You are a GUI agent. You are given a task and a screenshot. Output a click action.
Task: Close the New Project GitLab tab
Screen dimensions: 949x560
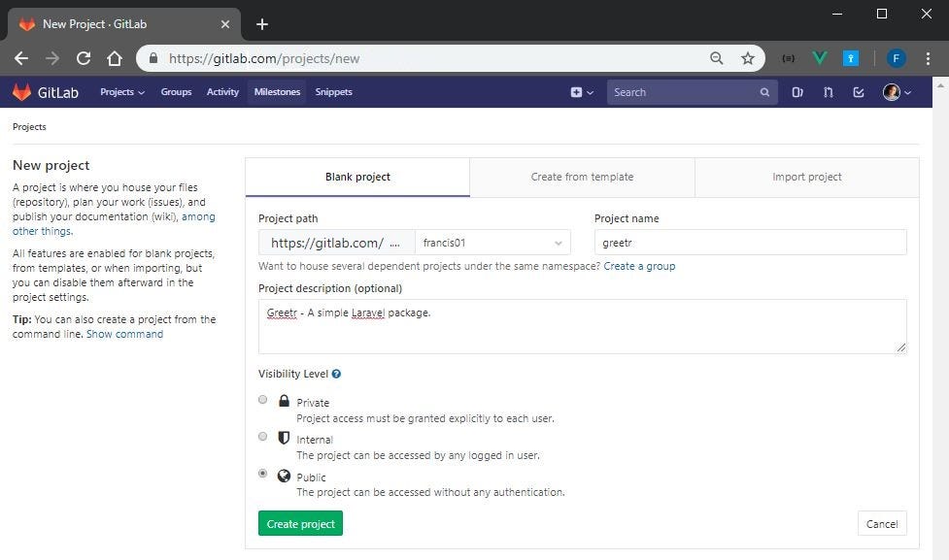(225, 24)
